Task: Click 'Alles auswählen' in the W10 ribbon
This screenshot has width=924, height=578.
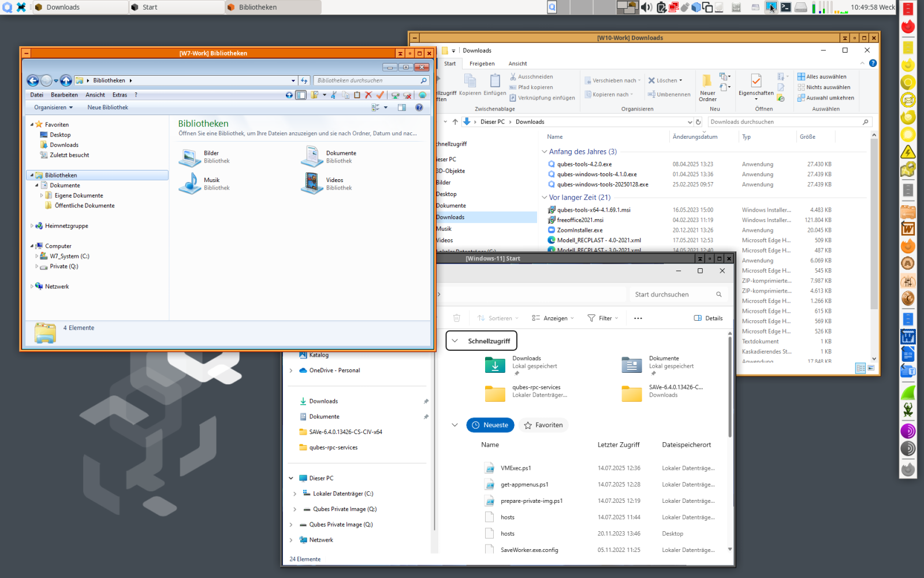Action: [822, 76]
